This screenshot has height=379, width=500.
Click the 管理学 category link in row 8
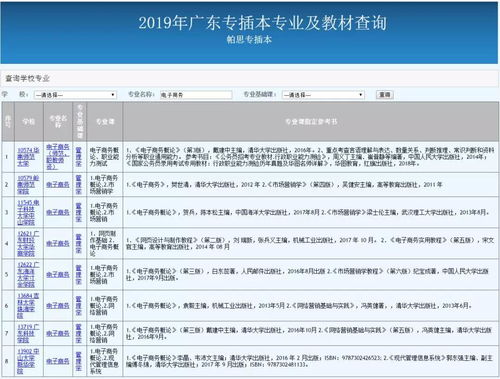click(x=79, y=361)
